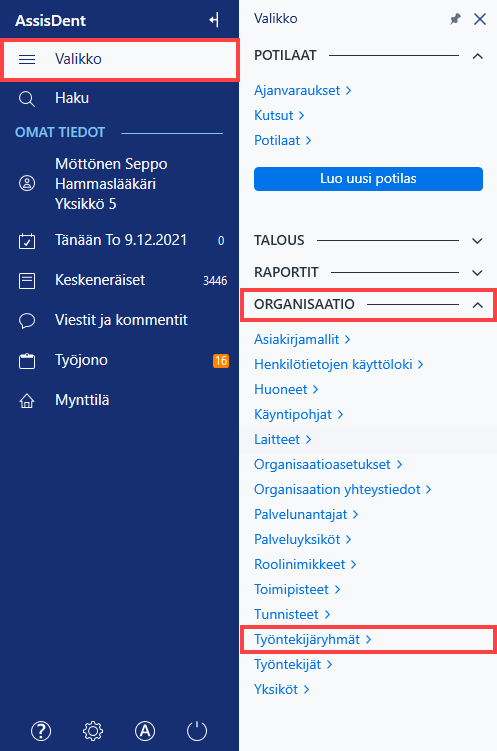
Task: Click the POTILAAT section heading
Action: pyautogui.click(x=285, y=56)
